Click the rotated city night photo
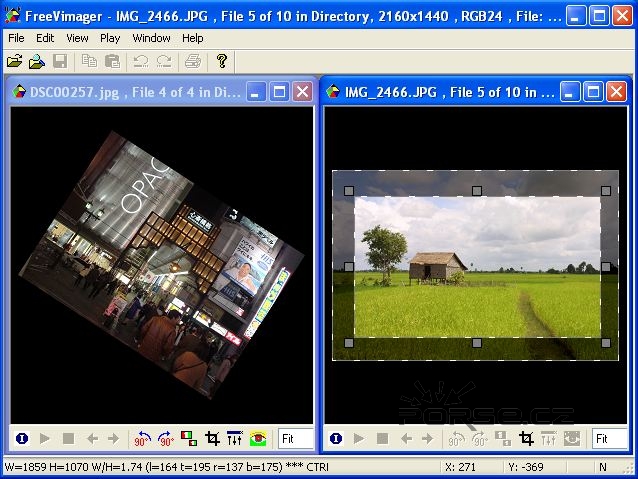638x479 pixels. click(162, 265)
